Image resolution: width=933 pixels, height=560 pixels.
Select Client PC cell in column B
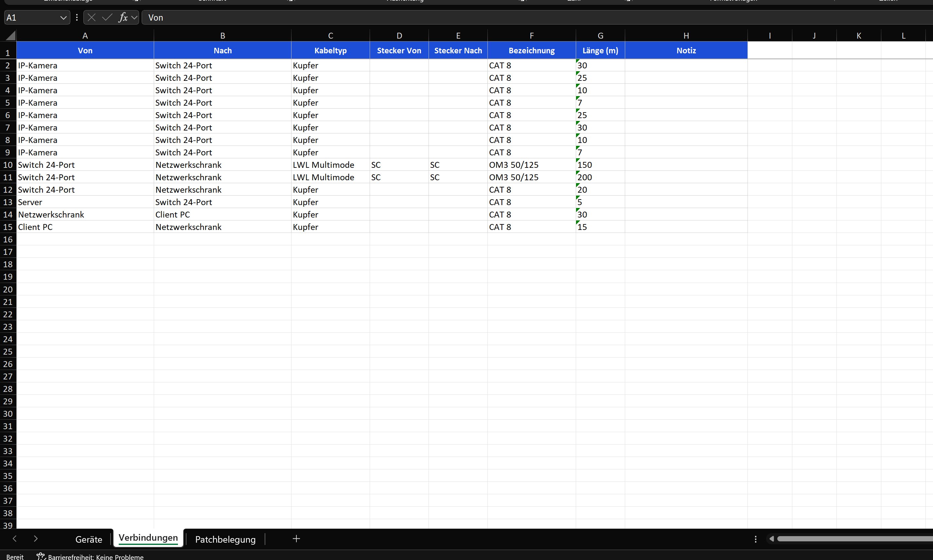222,215
